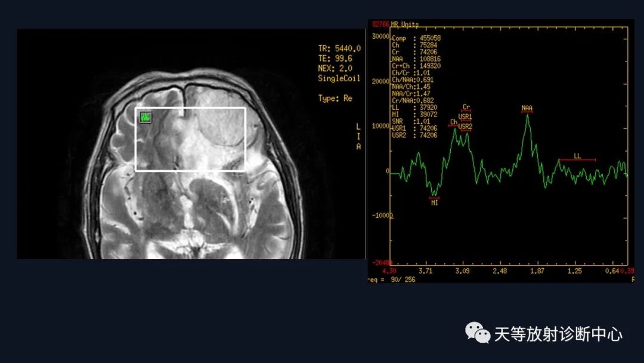The width and height of the screenshot is (644, 363).
Task: Click the 20000 y-axis value
Action: click(380, 81)
